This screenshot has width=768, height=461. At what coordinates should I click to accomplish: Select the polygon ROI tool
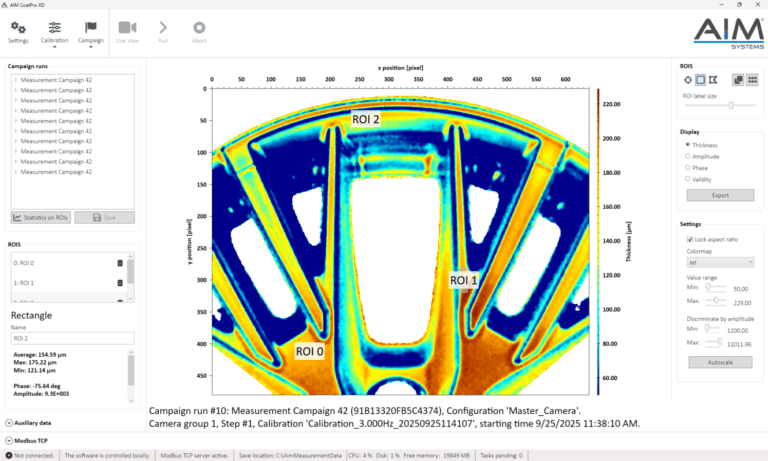713,79
